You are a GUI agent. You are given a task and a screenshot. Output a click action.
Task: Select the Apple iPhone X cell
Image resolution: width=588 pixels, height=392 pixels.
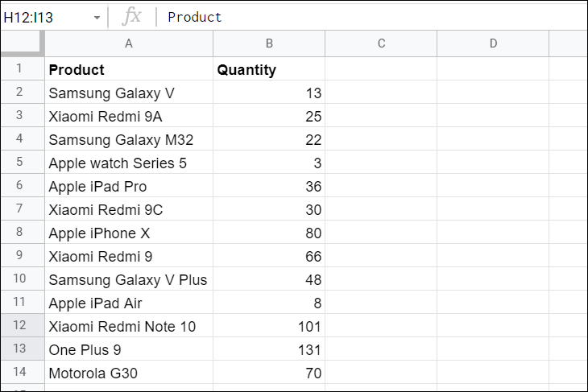click(x=129, y=233)
